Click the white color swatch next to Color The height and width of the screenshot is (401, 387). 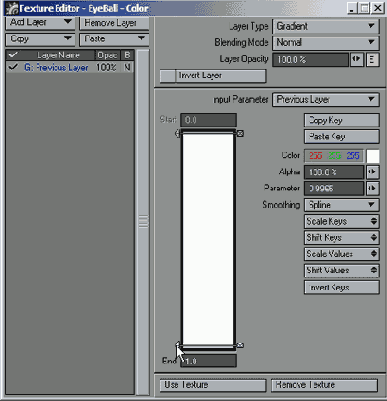point(373,156)
